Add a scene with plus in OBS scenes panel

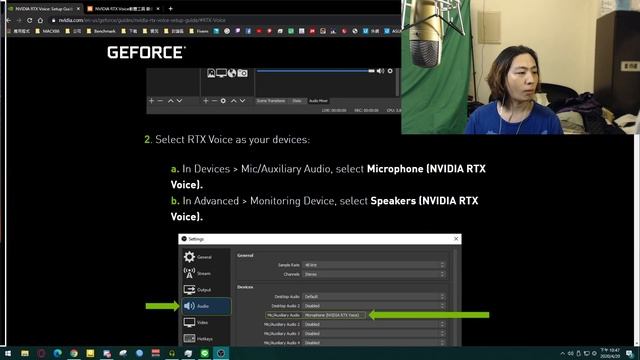tap(151, 101)
